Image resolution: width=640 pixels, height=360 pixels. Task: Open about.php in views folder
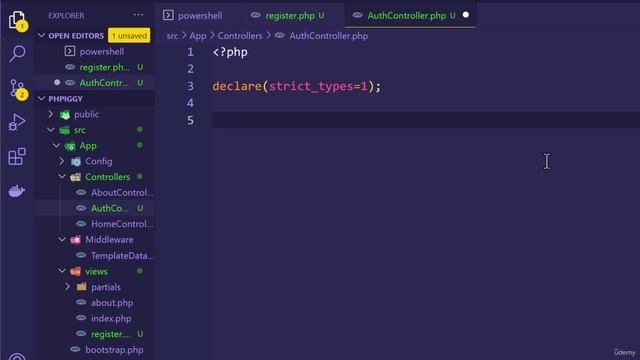pos(112,303)
